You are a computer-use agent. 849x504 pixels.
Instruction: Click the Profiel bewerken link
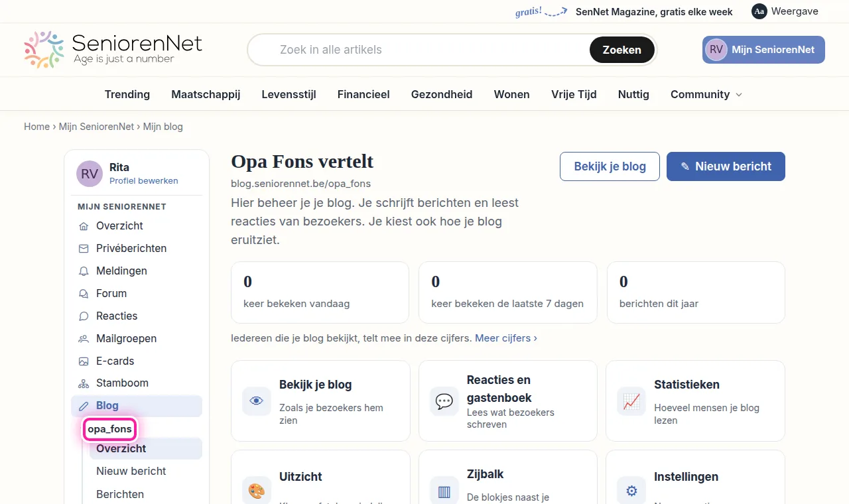click(x=144, y=181)
